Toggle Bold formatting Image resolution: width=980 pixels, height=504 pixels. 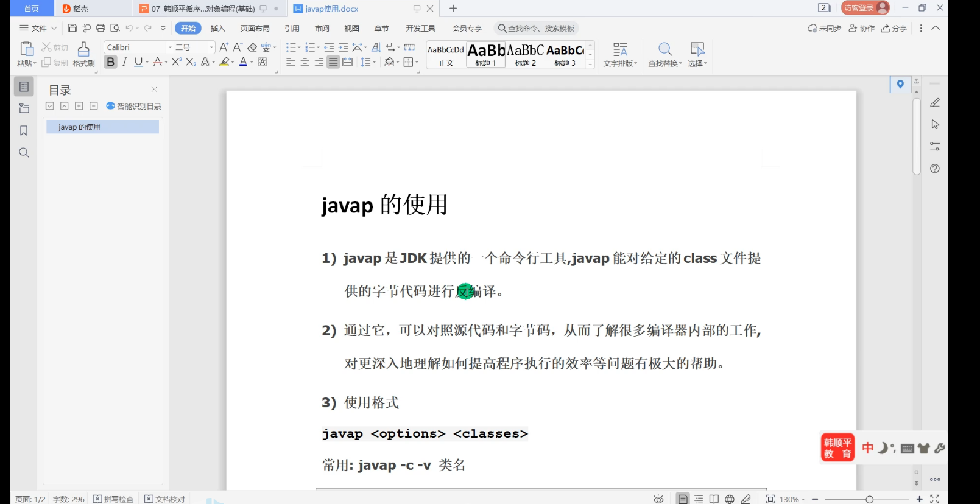[110, 61]
